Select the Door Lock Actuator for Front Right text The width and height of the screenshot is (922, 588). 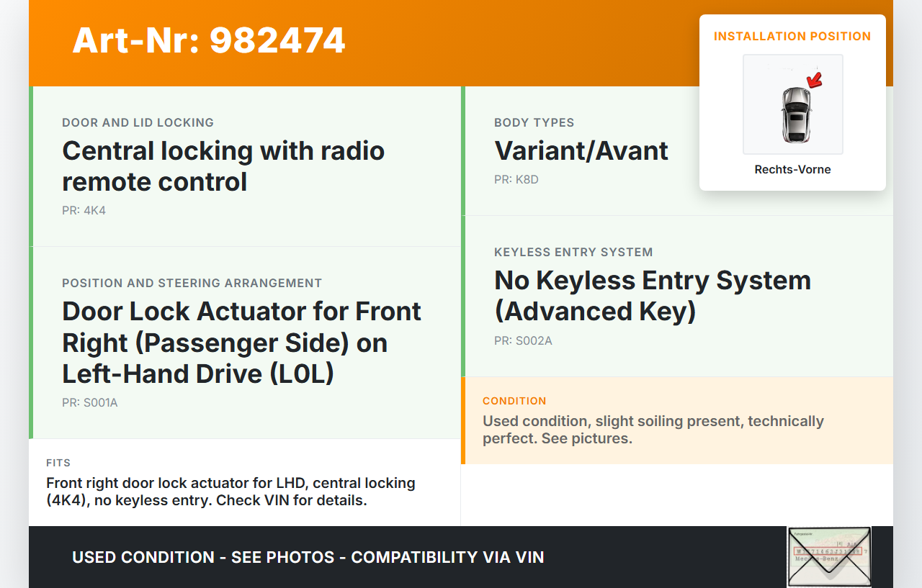241,343
